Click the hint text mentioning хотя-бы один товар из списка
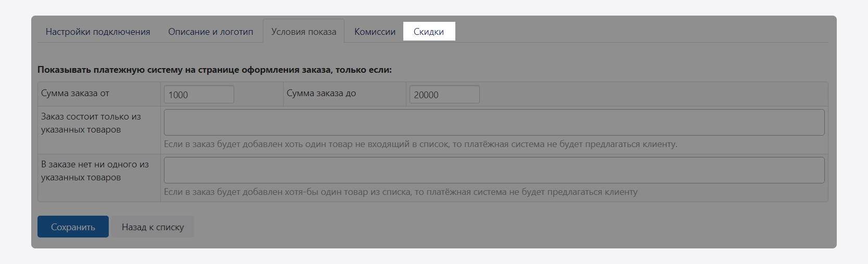The width and height of the screenshot is (868, 264). [400, 192]
